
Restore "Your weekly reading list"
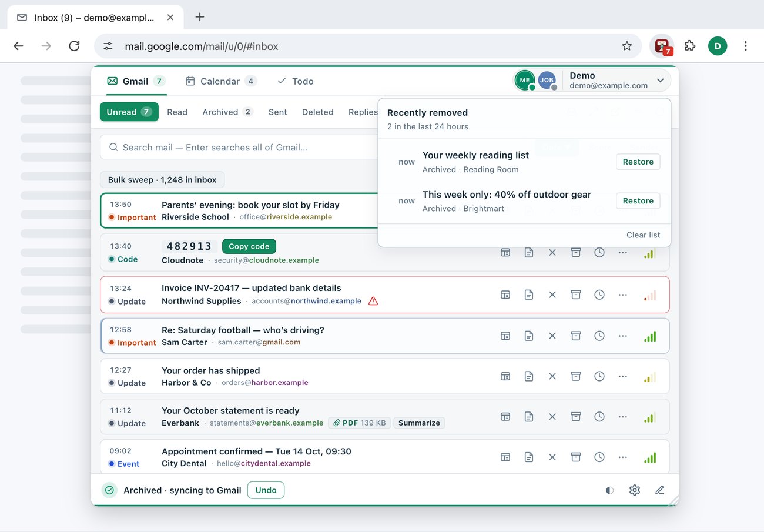tap(638, 162)
